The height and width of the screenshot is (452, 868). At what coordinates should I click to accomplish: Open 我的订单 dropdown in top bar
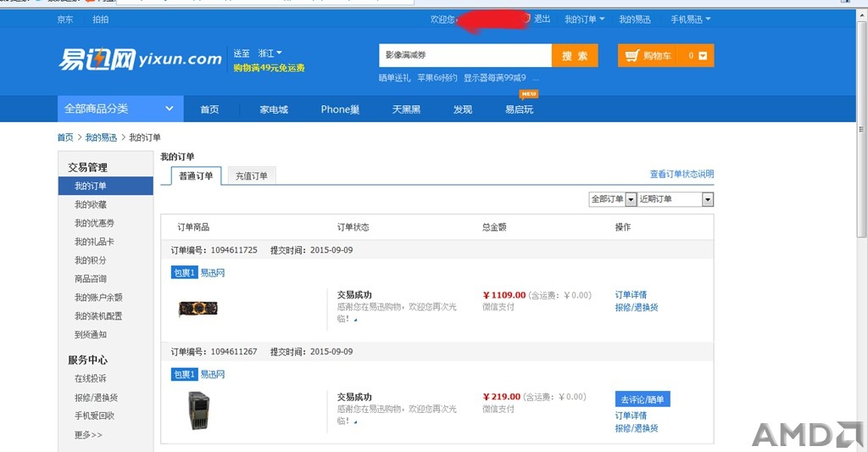click(584, 20)
